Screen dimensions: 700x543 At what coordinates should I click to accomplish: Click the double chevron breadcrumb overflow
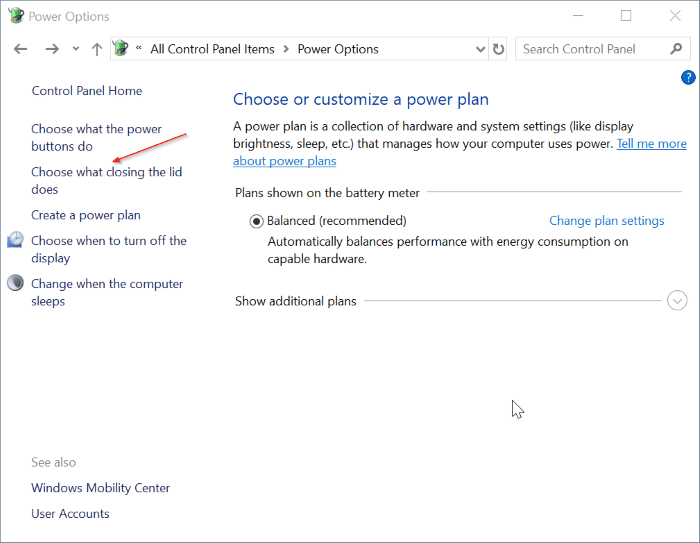(139, 47)
